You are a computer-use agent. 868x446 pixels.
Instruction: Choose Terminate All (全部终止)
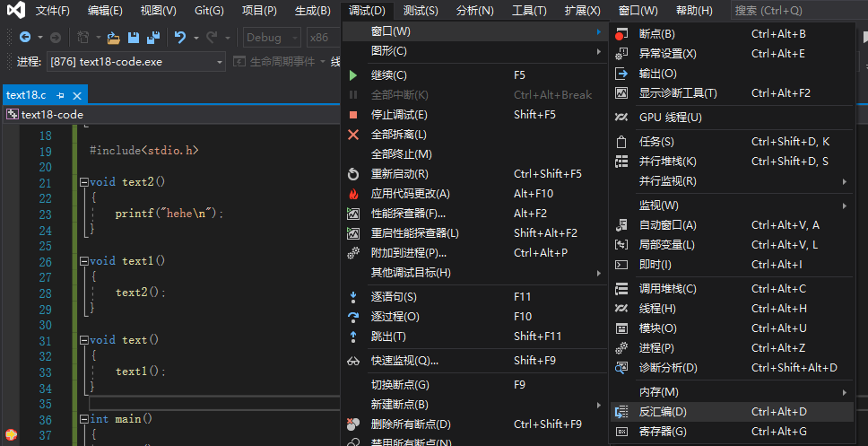pos(473,154)
